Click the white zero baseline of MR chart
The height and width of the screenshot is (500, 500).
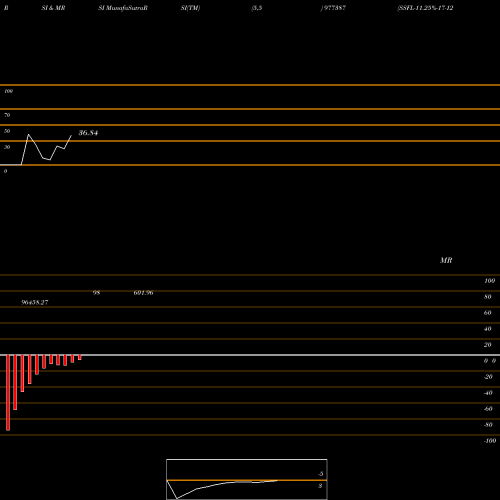point(250,355)
